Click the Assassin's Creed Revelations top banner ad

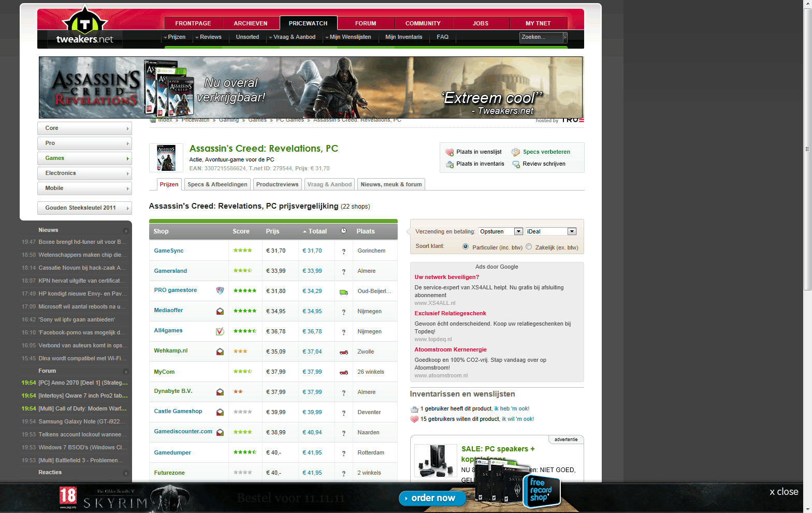(311, 87)
